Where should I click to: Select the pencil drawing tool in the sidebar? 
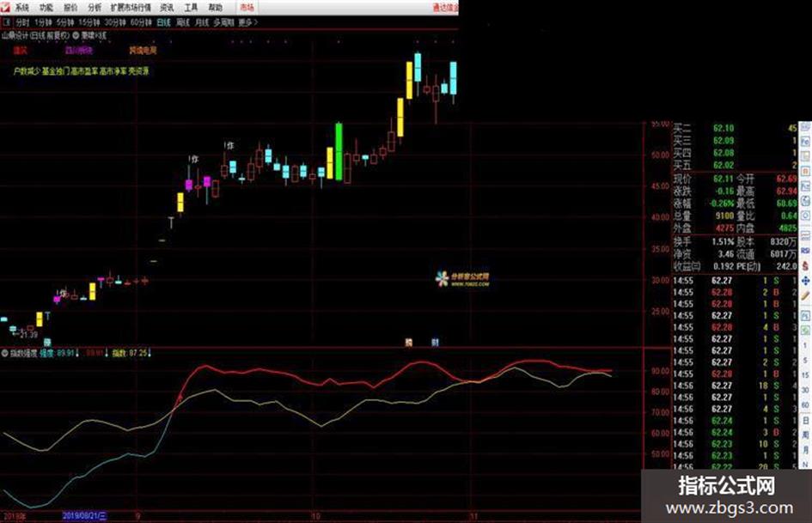(805, 295)
